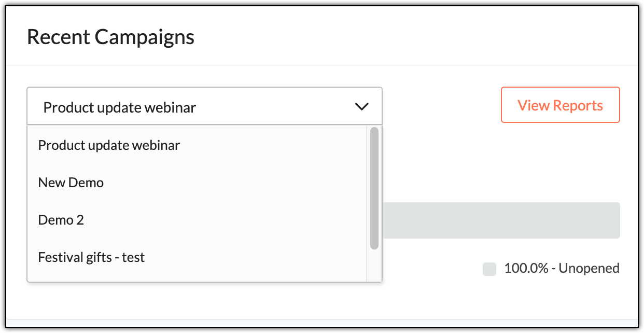Click the dropdown list scrollbar thumb
644x333 pixels.
(x=374, y=188)
